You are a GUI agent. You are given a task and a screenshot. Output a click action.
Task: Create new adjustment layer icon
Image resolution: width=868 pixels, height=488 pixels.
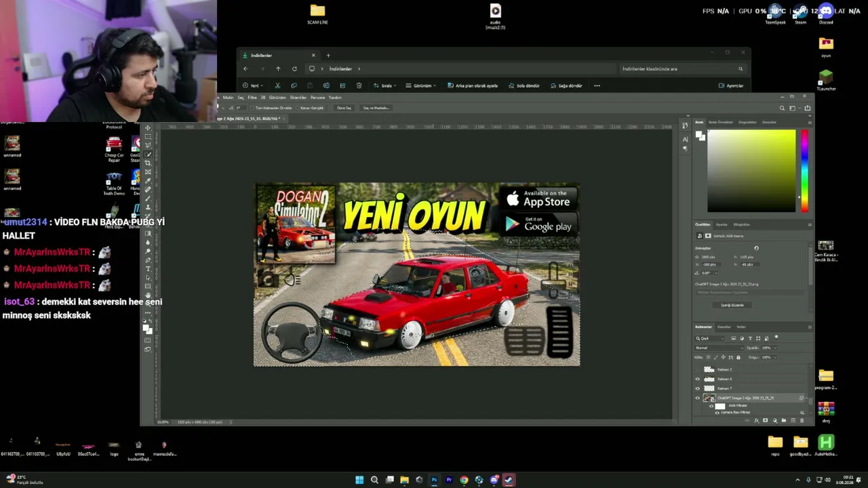774,421
